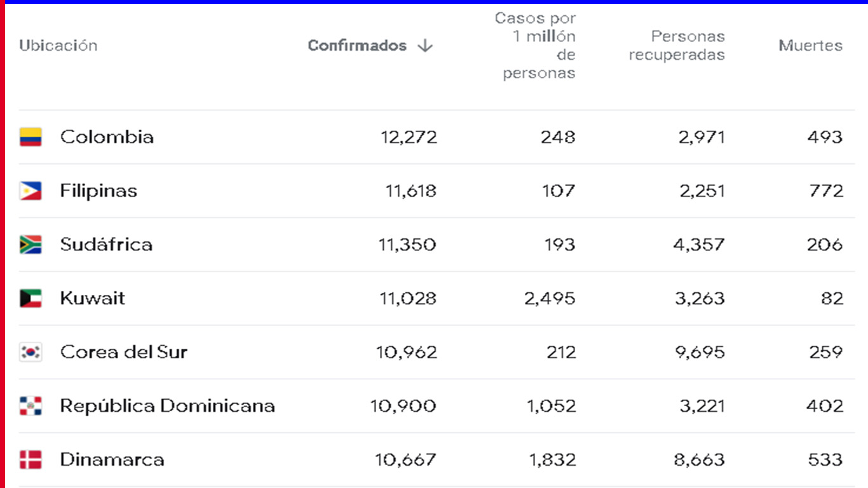
Task: Click Filipinas deaths value 772
Action: (x=825, y=191)
